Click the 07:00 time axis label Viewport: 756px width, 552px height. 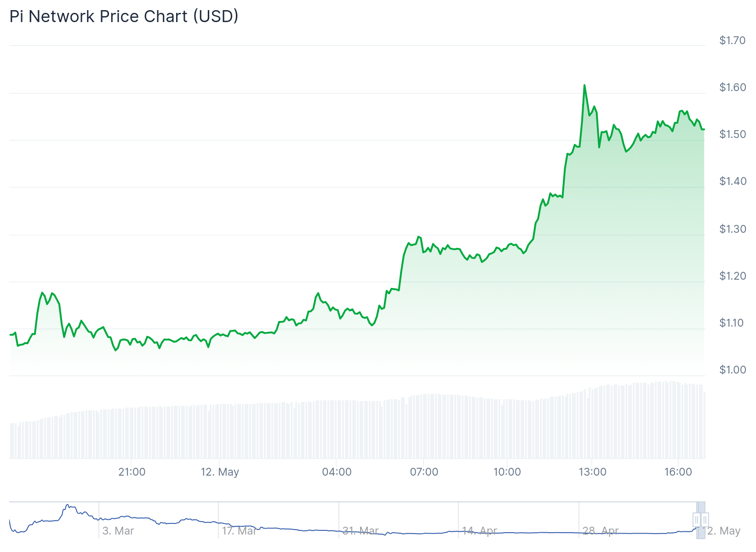click(424, 472)
